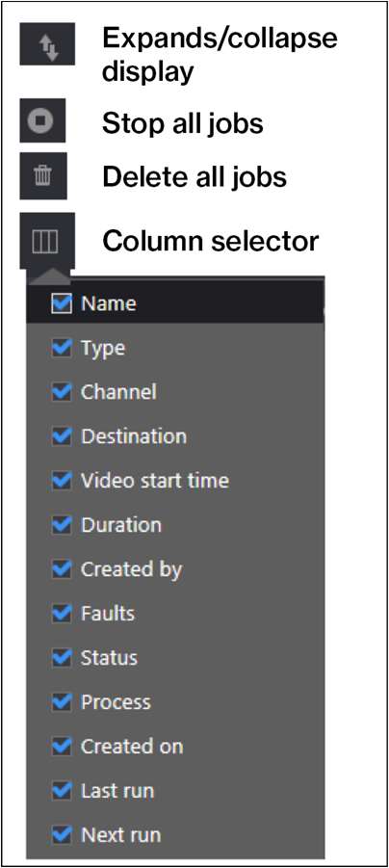This screenshot has width=389, height=868.
Task: Toggle the Duration column checkbox
Action: [62, 525]
